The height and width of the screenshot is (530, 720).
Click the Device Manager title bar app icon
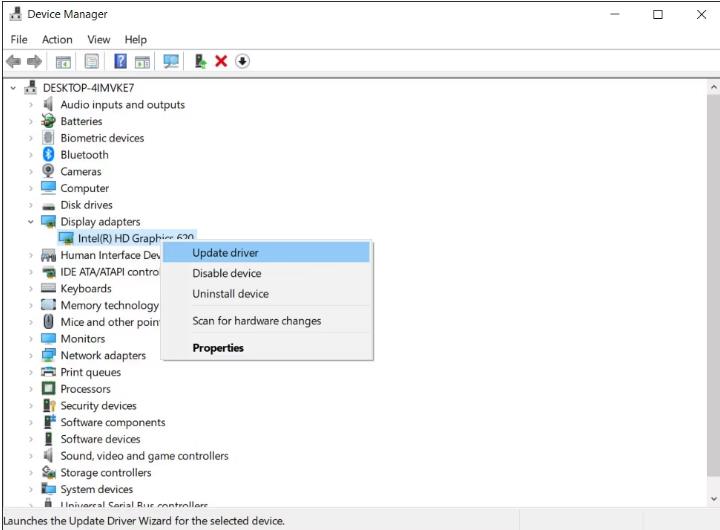[x=16, y=14]
